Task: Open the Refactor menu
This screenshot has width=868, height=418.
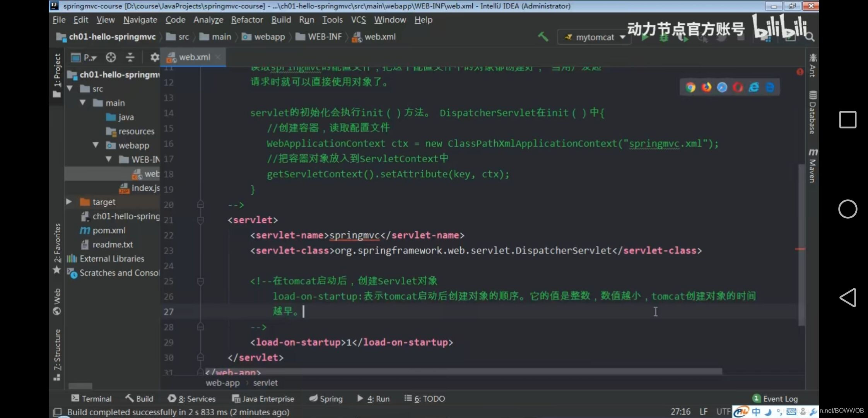Action: coord(247,20)
